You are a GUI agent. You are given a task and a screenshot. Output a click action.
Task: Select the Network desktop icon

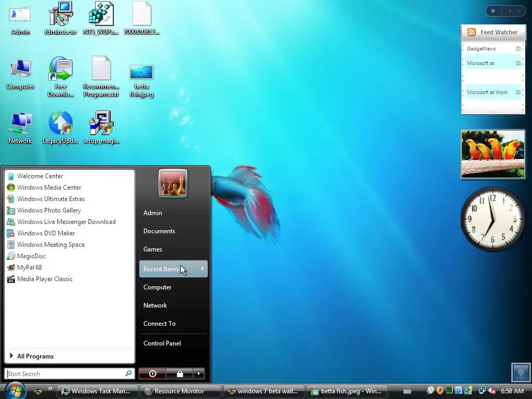click(20, 128)
